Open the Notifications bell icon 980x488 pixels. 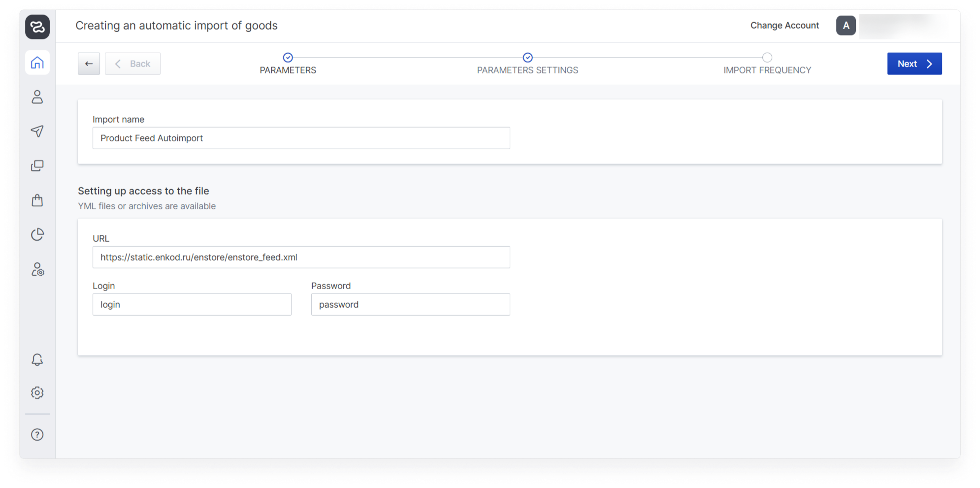pos(37,359)
